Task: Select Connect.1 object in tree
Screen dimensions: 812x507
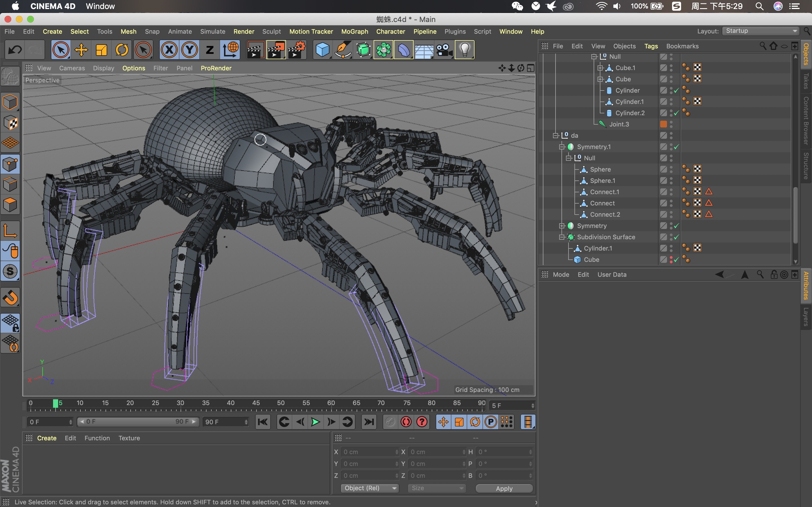Action: 604,192
